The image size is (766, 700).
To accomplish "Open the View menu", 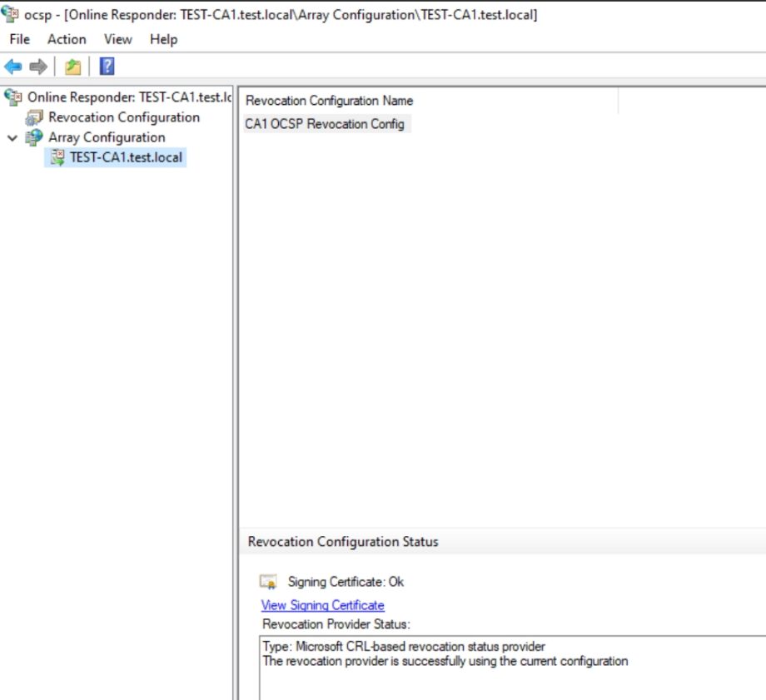I will tap(117, 39).
